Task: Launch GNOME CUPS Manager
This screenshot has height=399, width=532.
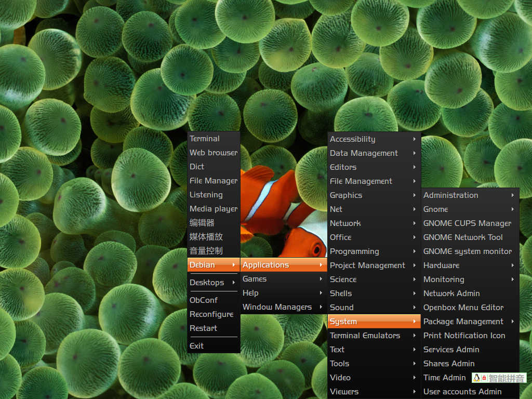Action: tap(470, 223)
